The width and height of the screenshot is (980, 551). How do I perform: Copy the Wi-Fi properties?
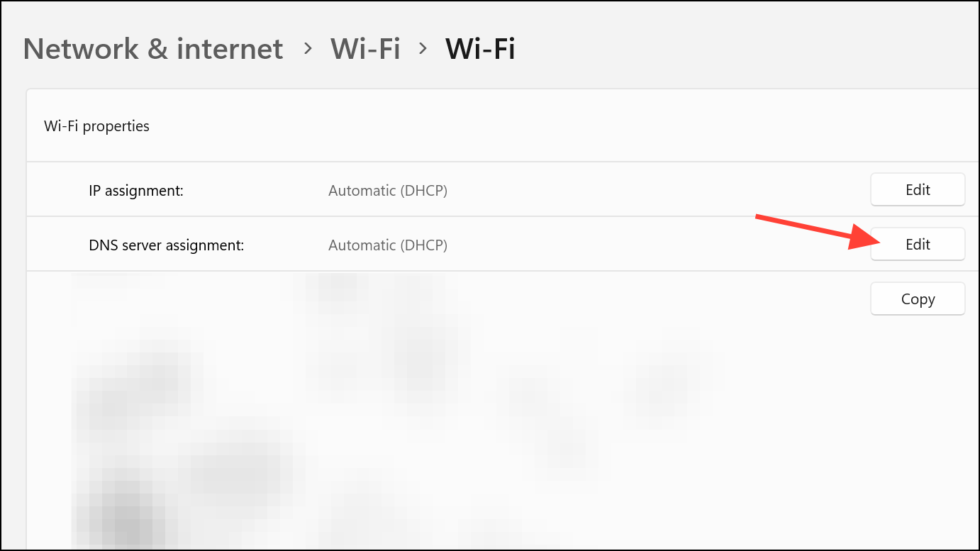pos(918,299)
